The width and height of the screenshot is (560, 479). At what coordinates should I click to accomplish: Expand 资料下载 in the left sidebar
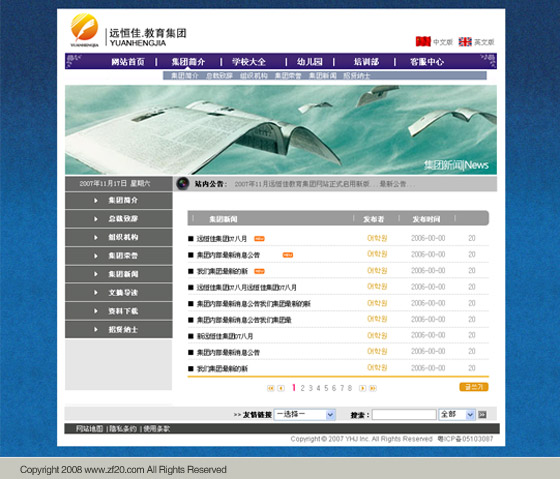tap(119, 311)
